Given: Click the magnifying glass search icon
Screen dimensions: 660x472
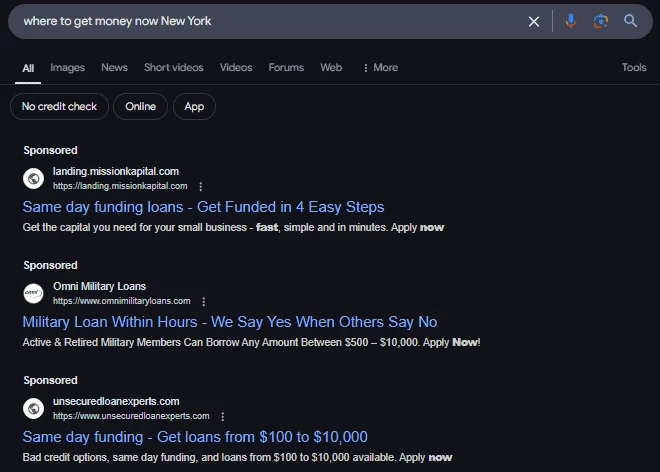Looking at the screenshot, I should pos(630,21).
